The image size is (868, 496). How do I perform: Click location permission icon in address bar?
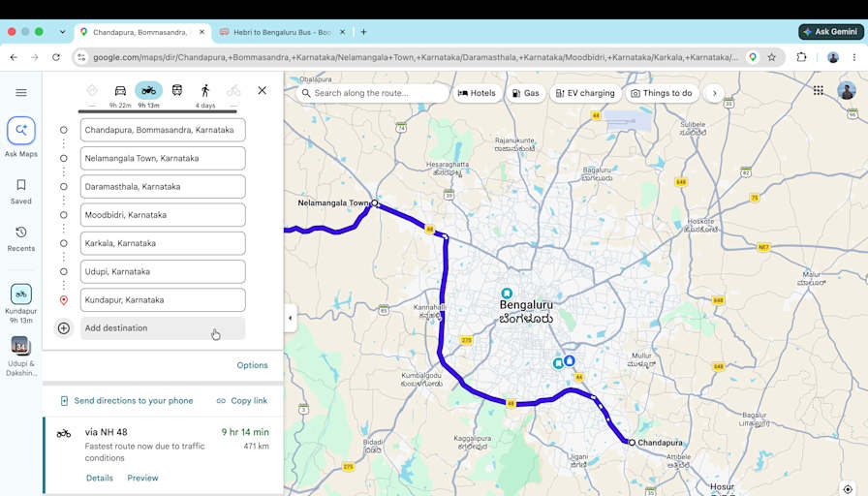pyautogui.click(x=753, y=57)
